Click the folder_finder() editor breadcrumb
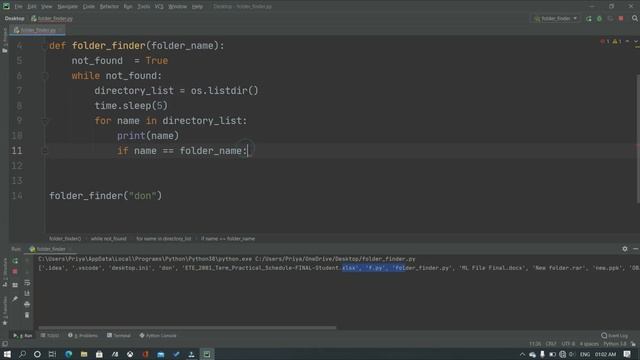 tap(65, 239)
